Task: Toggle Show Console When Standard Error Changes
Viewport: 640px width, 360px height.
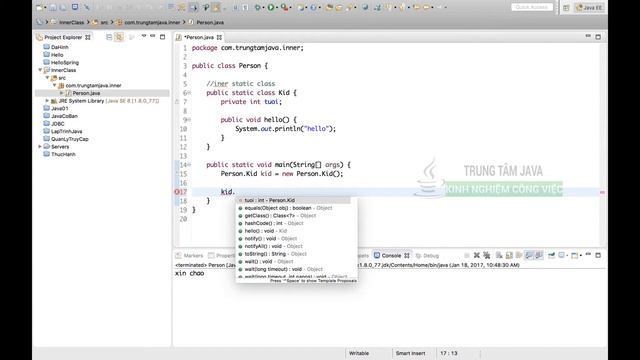Action: [539, 256]
